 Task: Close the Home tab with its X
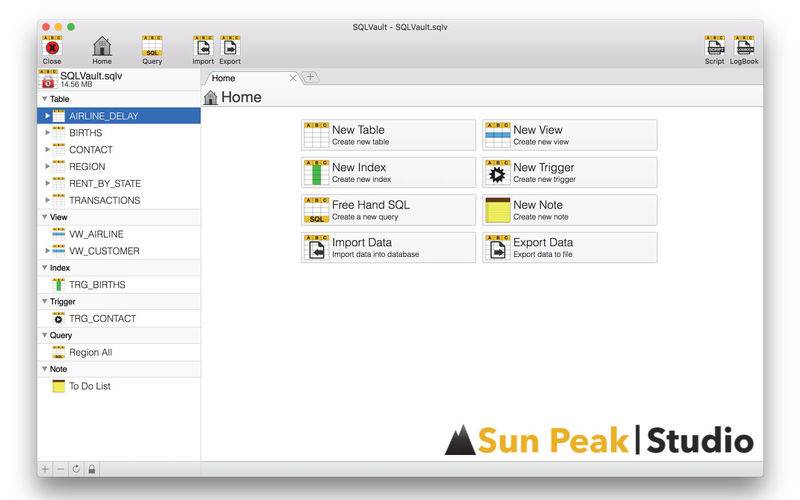293,78
